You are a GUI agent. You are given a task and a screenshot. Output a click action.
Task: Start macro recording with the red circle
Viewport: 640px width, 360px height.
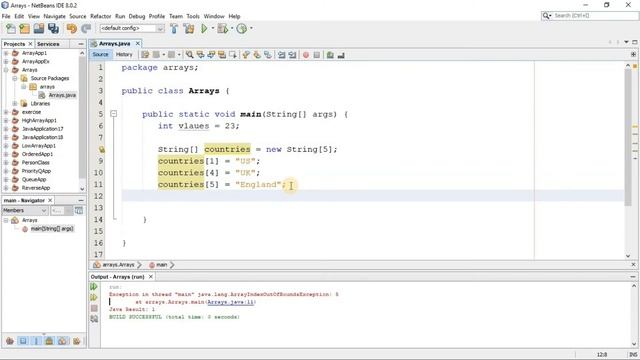click(306, 55)
